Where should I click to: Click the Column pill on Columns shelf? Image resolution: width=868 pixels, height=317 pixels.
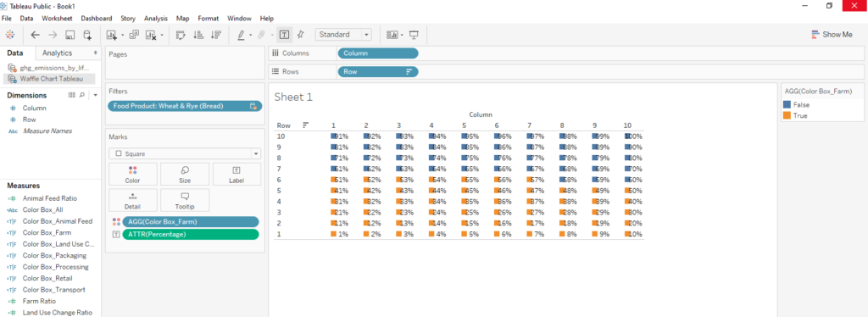pos(378,53)
